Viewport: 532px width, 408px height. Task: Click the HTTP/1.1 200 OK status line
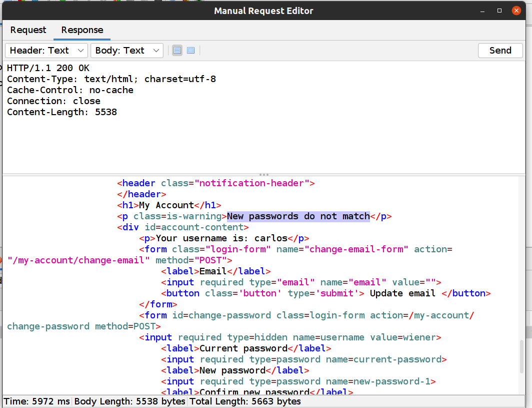pyautogui.click(x=48, y=68)
